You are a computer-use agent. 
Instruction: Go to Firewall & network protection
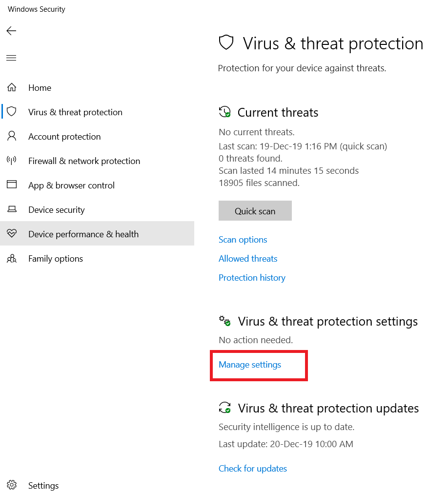(84, 161)
